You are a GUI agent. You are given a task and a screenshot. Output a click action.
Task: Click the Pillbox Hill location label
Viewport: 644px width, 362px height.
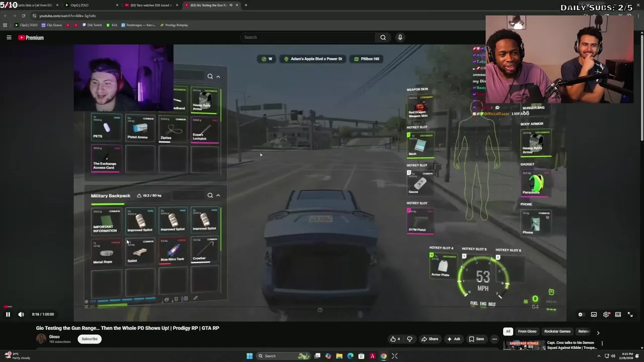(x=367, y=59)
